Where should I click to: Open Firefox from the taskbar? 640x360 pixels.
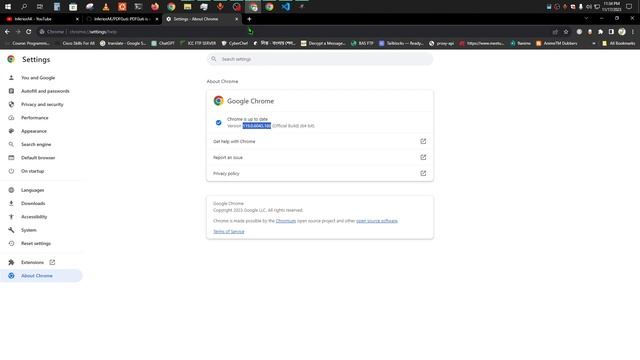[x=155, y=7]
